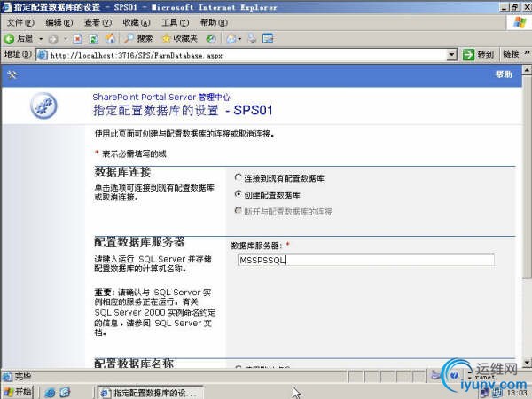Click the 配置数据库名称 section heading
Viewport: 532px width, 399px height.
point(134,364)
